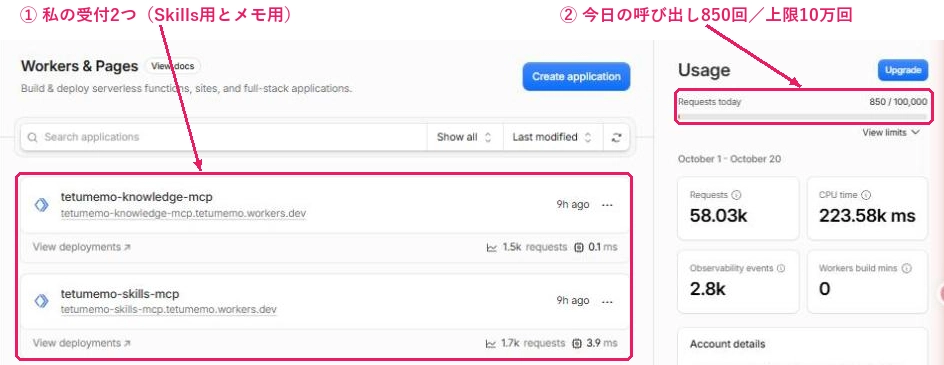Click the 223.58k ms CPU time value

click(867, 216)
